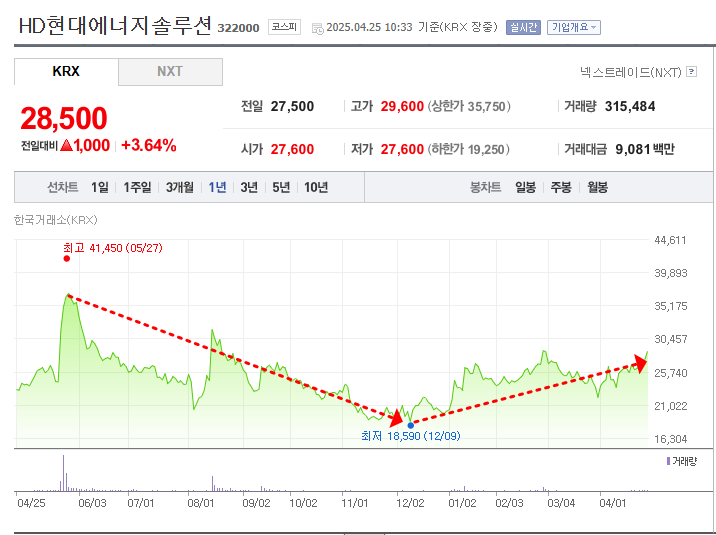Open the 일봉 candle chart

click(526, 187)
